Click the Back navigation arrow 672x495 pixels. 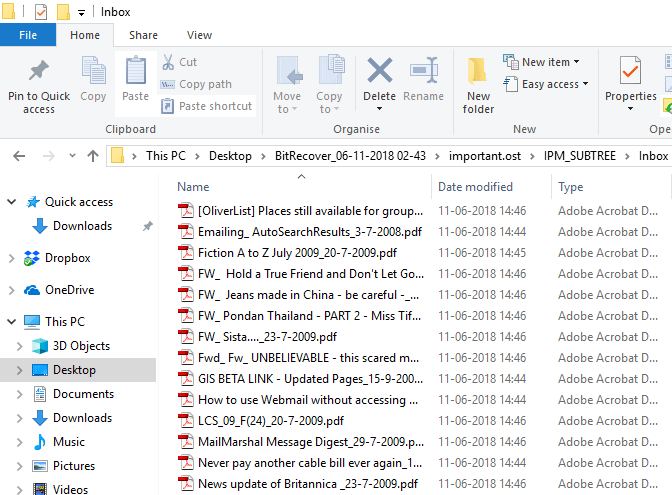pos(19,156)
